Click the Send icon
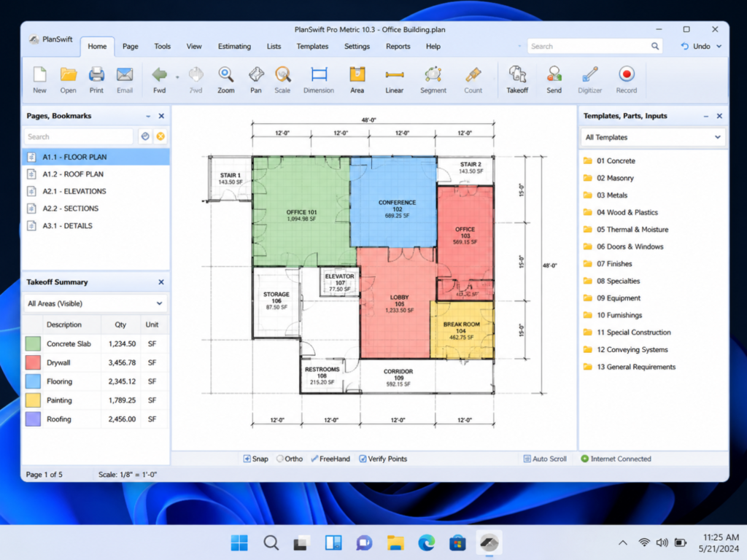747x560 pixels. coord(554,75)
